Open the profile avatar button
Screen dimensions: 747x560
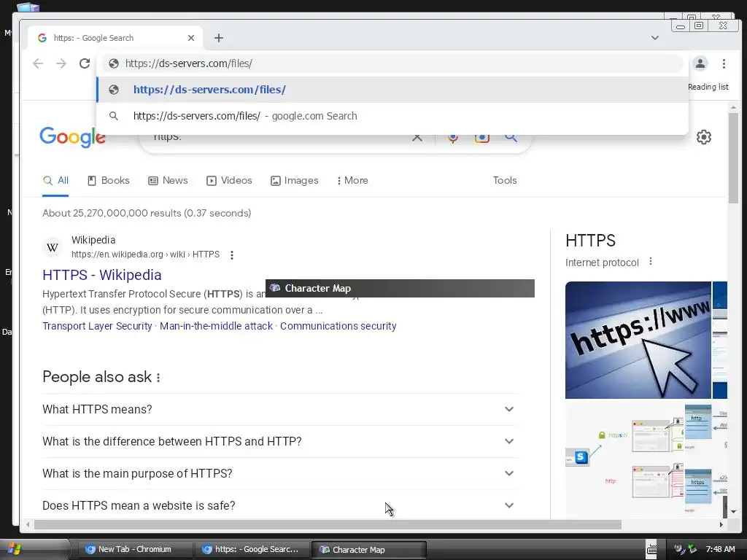(700, 63)
